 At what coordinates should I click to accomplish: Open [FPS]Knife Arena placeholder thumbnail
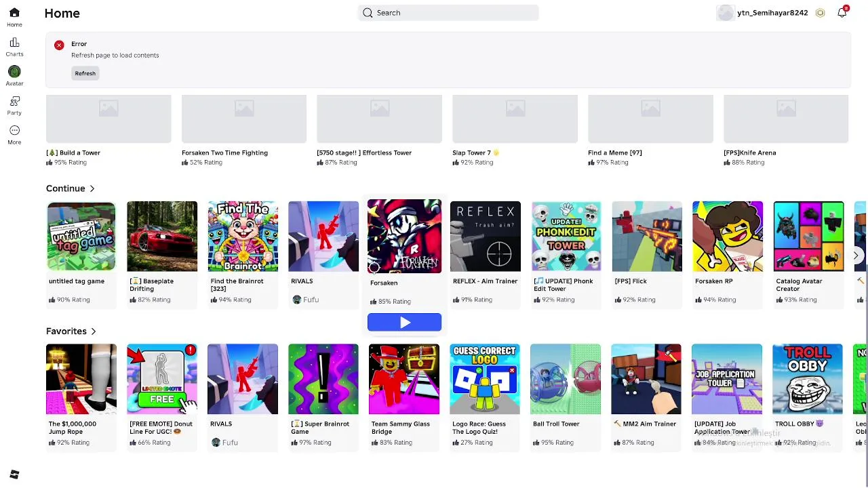point(786,119)
